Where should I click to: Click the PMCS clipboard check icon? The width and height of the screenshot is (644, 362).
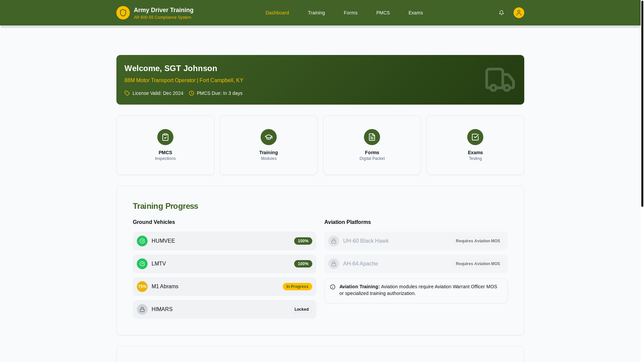165,137
